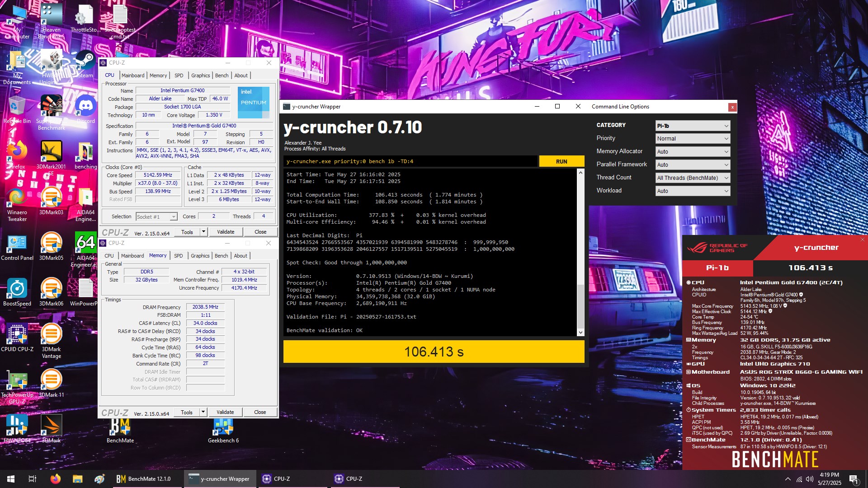This screenshot has height=488, width=868.
Task: Switch to SPD tab in top CPU-Z
Action: pyautogui.click(x=179, y=75)
